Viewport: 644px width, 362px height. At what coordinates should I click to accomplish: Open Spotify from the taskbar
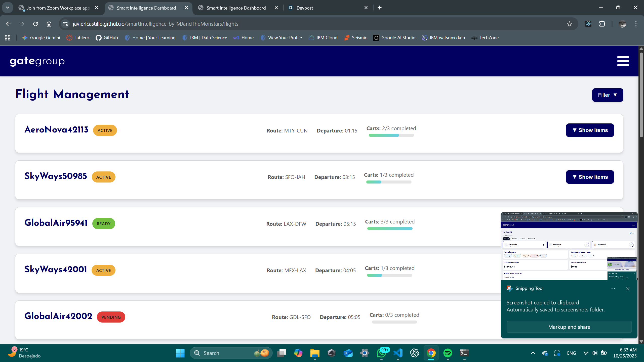click(x=448, y=353)
